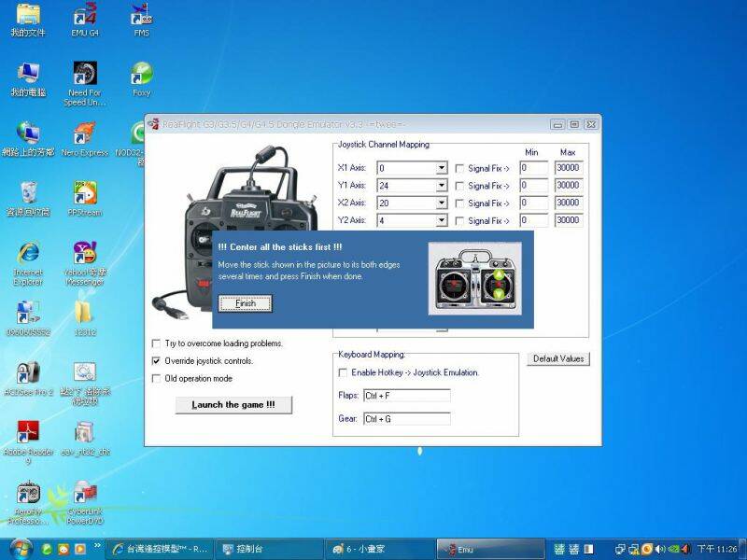
Task: Select the Adobe Reader 9 desktop shortcut
Action: click(28, 442)
